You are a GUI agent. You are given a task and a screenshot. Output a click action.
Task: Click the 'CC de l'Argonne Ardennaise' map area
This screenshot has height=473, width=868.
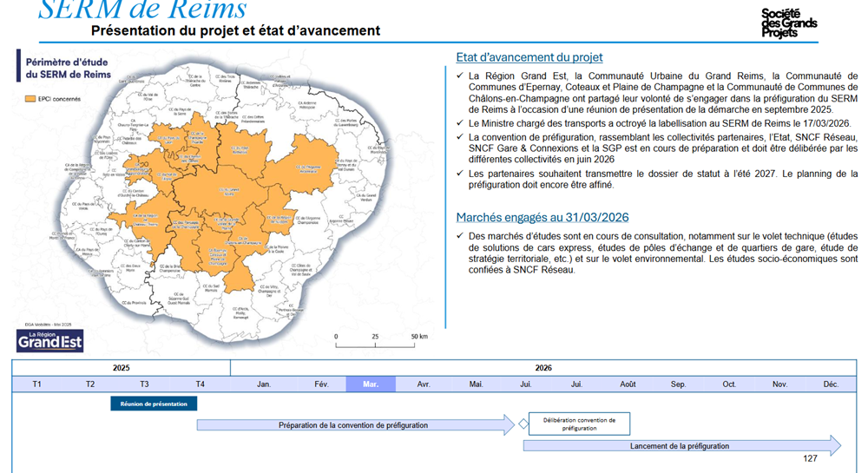tap(306, 168)
